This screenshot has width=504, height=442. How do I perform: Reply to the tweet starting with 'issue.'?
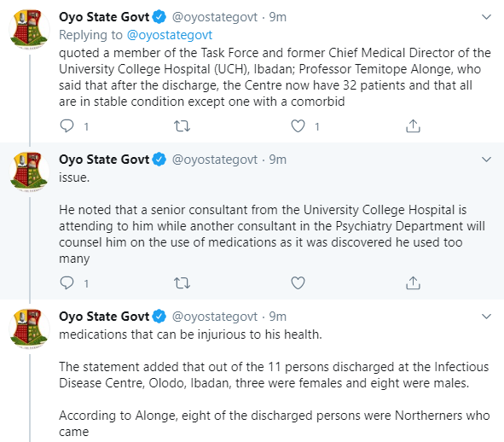click(x=67, y=282)
